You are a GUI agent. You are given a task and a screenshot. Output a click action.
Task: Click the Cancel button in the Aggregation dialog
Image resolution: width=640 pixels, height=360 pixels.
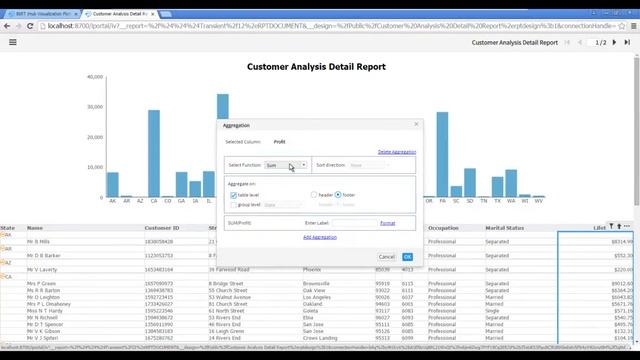387,257
